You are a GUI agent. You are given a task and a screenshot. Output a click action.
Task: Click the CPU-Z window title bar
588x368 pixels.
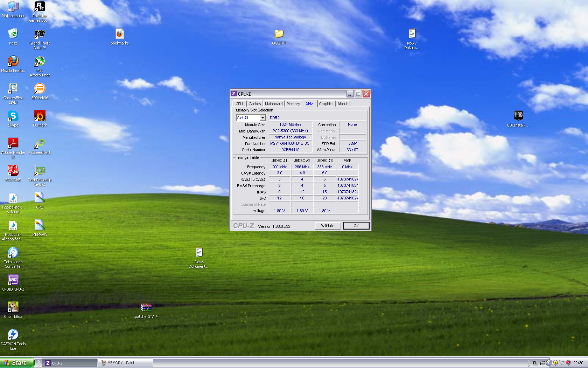(x=300, y=94)
